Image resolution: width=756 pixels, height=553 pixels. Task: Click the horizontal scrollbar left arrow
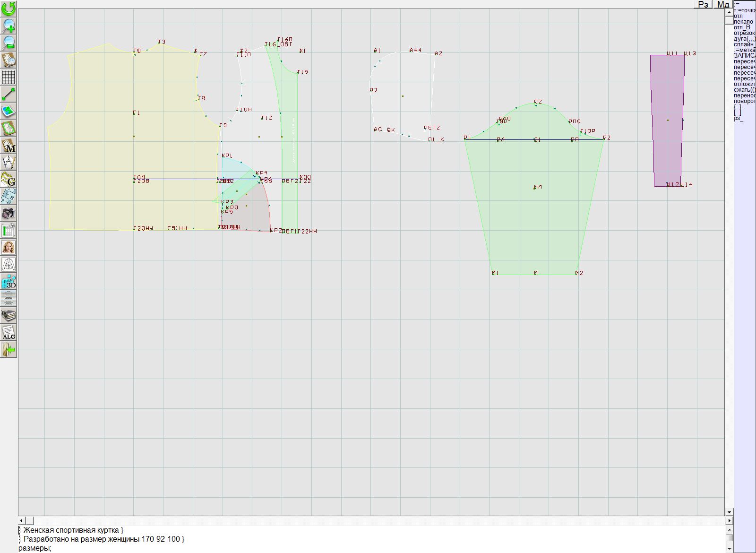(22, 520)
